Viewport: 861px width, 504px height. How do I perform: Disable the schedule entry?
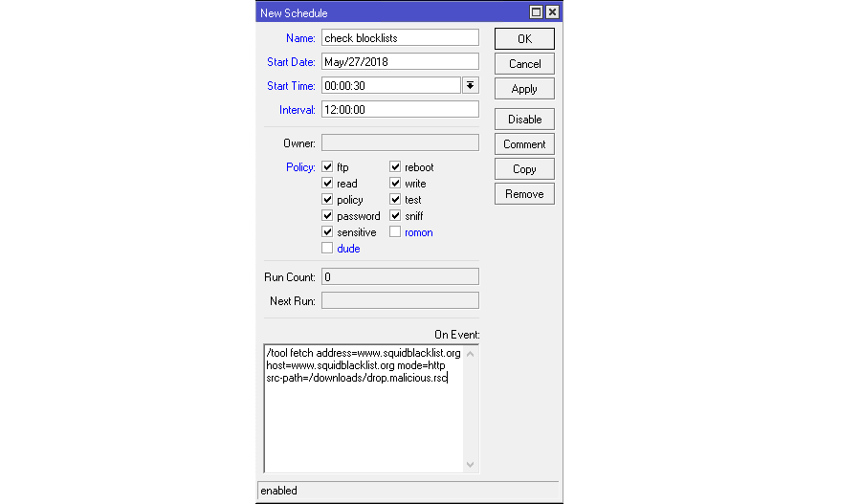click(x=524, y=120)
